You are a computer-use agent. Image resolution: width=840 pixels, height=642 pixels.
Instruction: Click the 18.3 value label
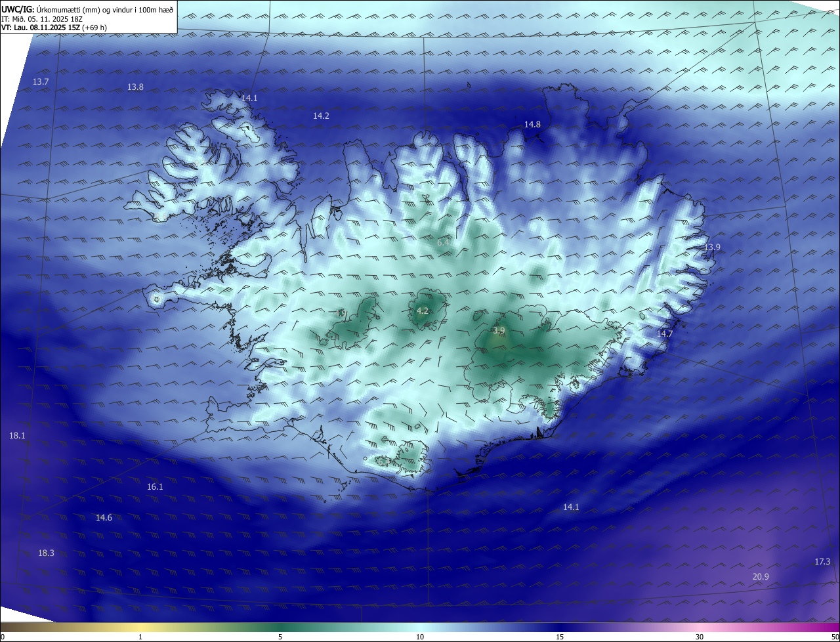coord(46,553)
